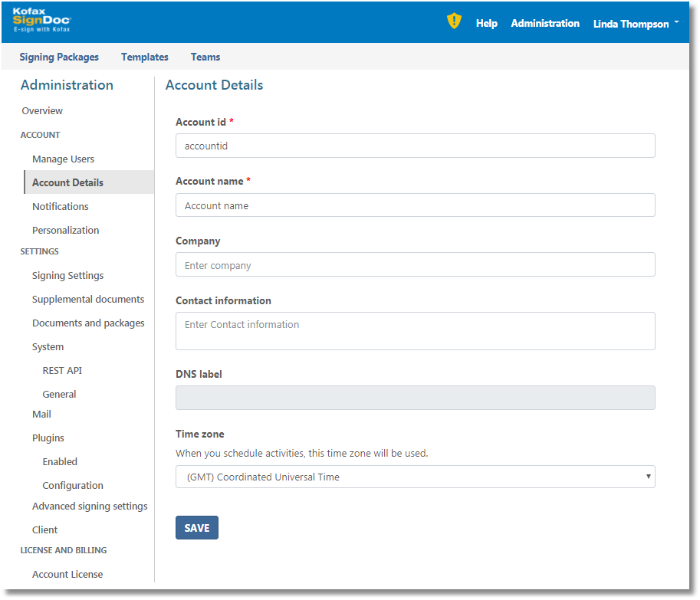This screenshot has width=700, height=600.
Task: Select Configuration under Plugins
Action: pos(73,486)
